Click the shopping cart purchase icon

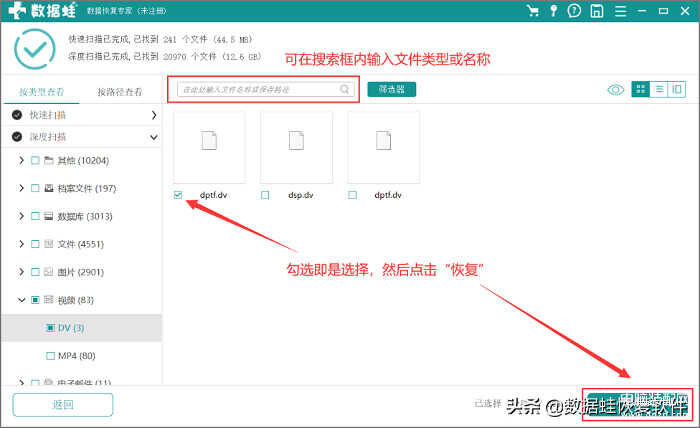pos(533,12)
